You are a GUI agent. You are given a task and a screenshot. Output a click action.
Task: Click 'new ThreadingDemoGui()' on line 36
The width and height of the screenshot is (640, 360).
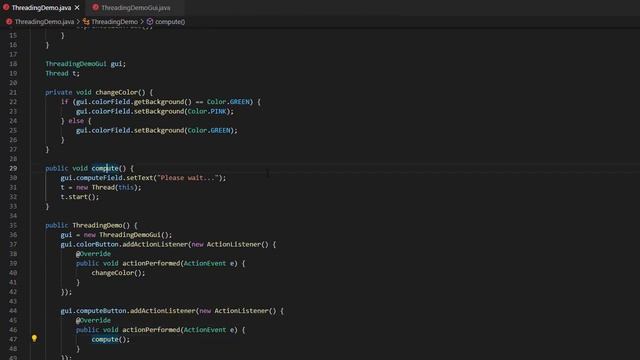point(126,235)
